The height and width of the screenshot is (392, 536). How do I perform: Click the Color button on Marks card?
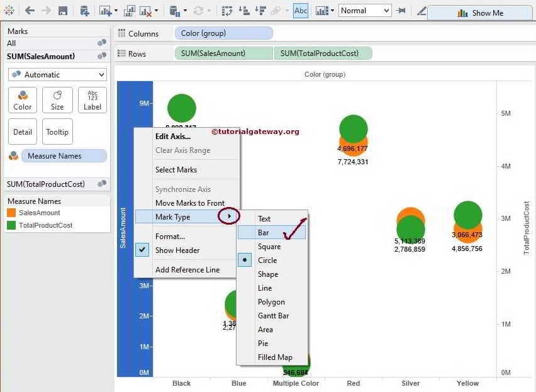click(23, 100)
